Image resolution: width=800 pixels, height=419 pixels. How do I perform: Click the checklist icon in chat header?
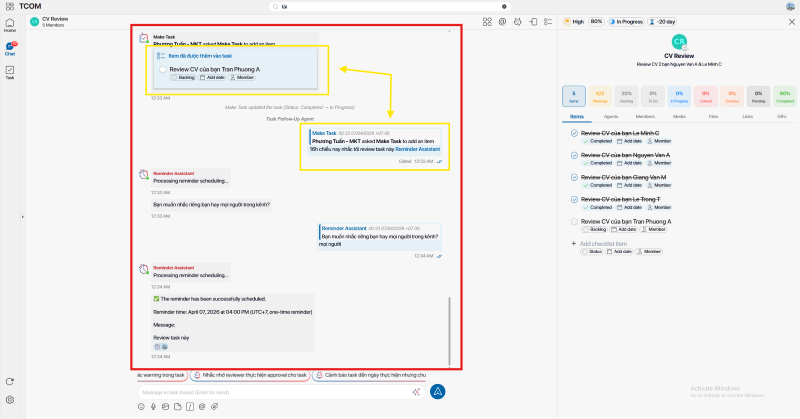pyautogui.click(x=548, y=22)
